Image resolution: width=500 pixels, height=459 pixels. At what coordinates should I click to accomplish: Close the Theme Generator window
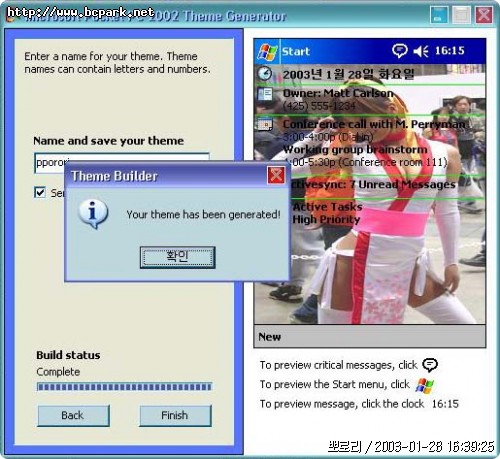[x=484, y=15]
